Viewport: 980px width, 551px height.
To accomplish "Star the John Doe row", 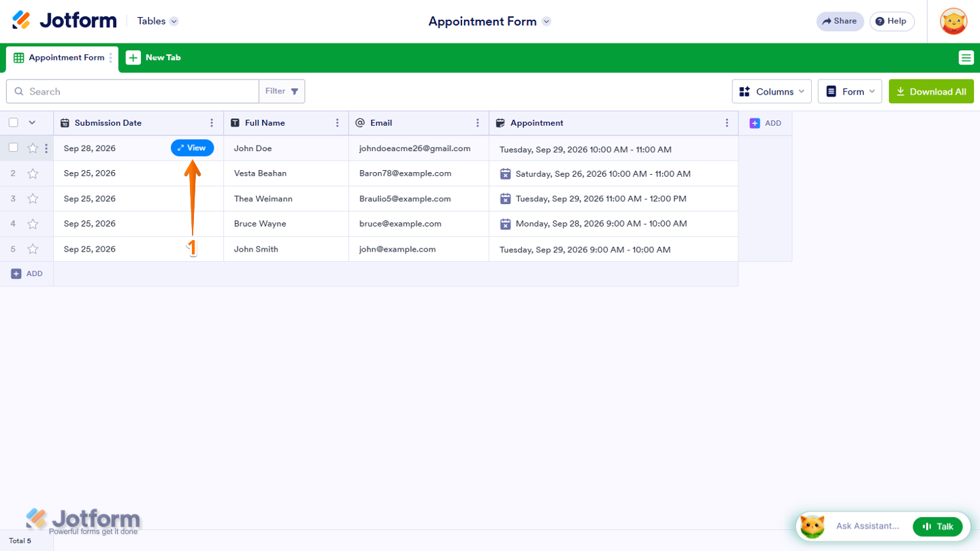I will coord(33,148).
